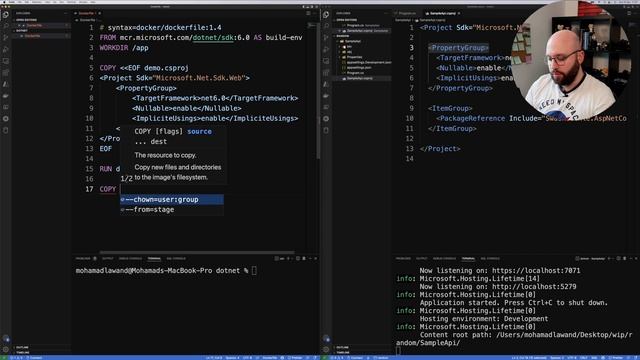This screenshot has height=360, width=640.
Task: Open Docker view in the right window activity bar
Action: [326, 96]
